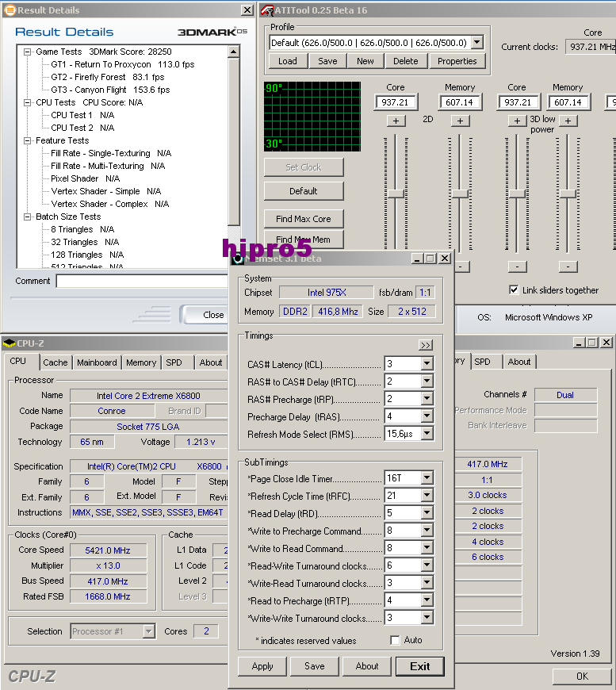Open the RAS# to CAS# Delay dropdown
The height and width of the screenshot is (690, 616).
[x=427, y=381]
